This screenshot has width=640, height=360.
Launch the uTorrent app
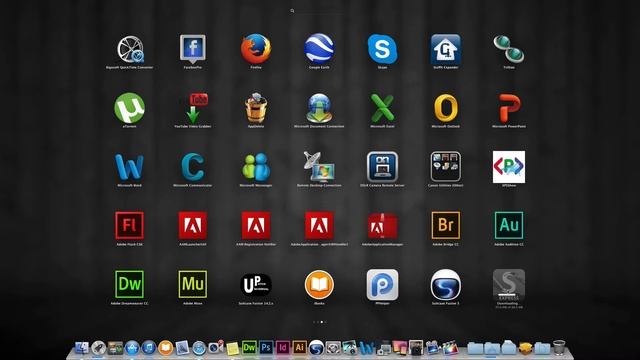[x=129, y=108]
